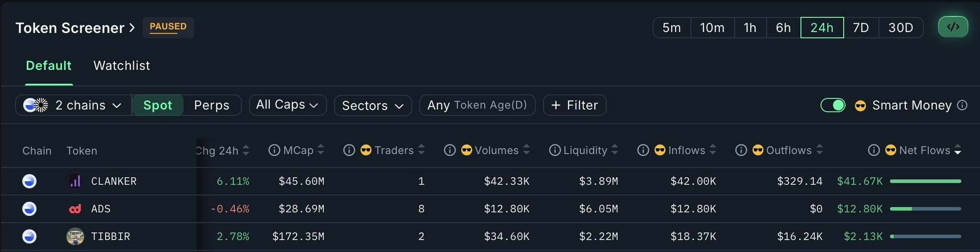
Task: Click the CLANKER token logo
Action: (x=75, y=181)
